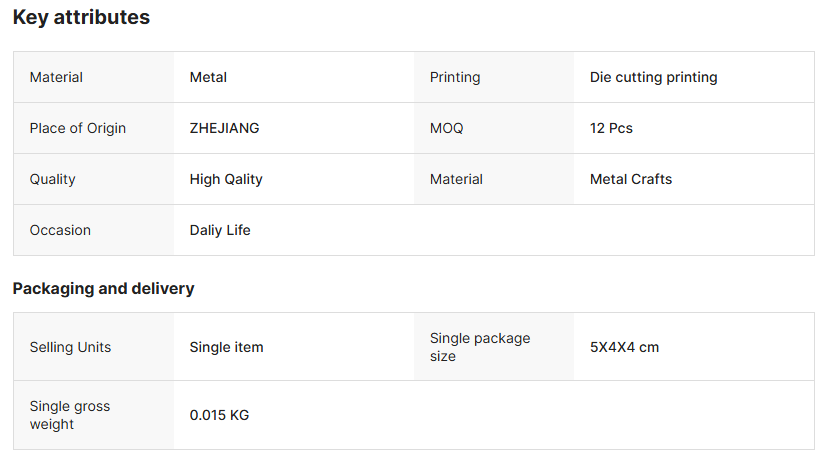This screenshot has width=823, height=460.
Task: Click the 0.015 KG weight value
Action: tap(219, 415)
